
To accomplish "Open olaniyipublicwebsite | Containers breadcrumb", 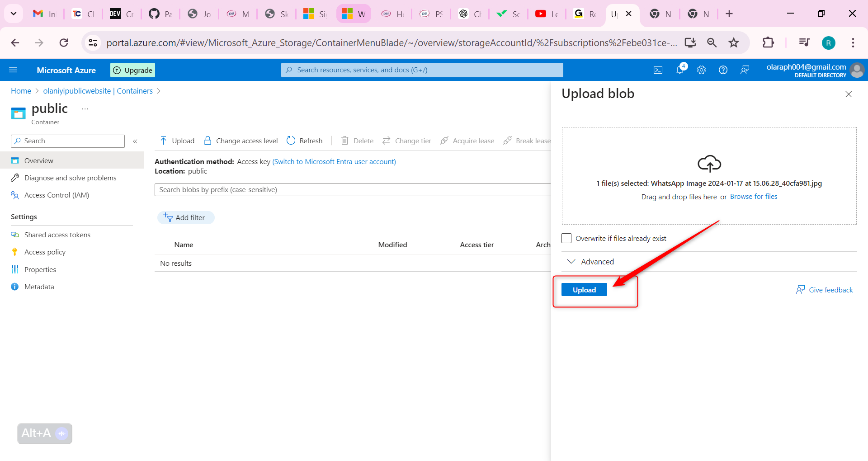I will 98,91.
